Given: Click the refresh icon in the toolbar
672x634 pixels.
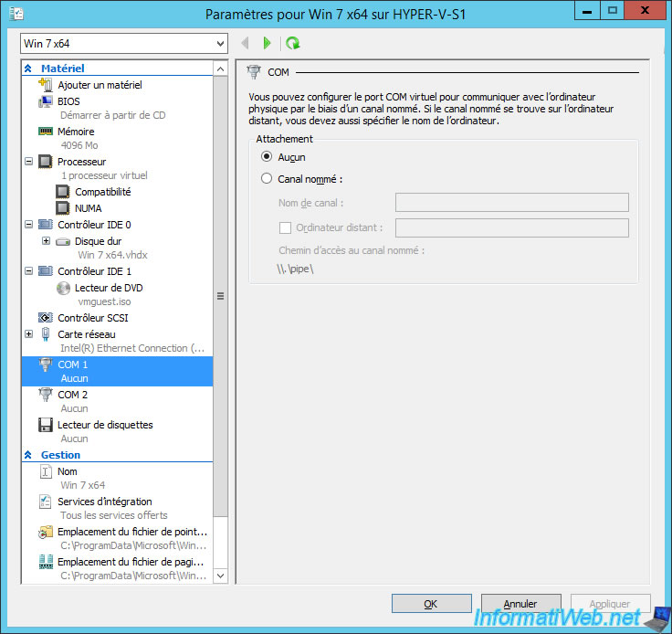Looking at the screenshot, I should (292, 43).
